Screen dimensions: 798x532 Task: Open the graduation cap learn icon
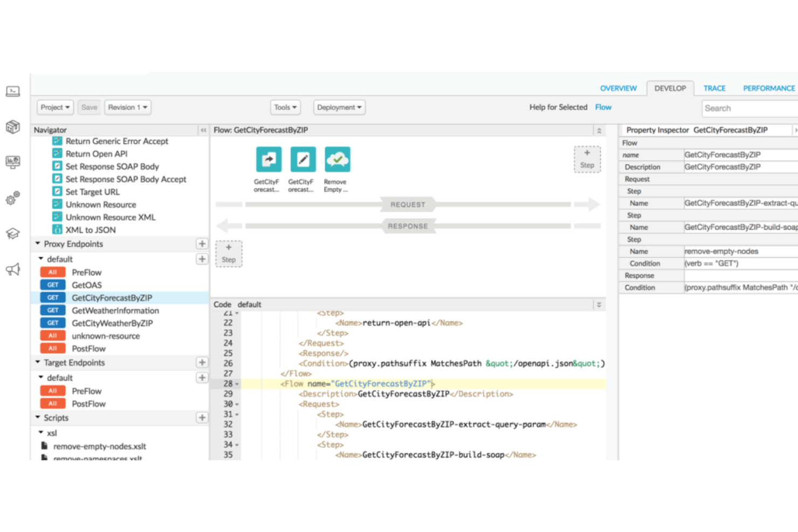13,233
